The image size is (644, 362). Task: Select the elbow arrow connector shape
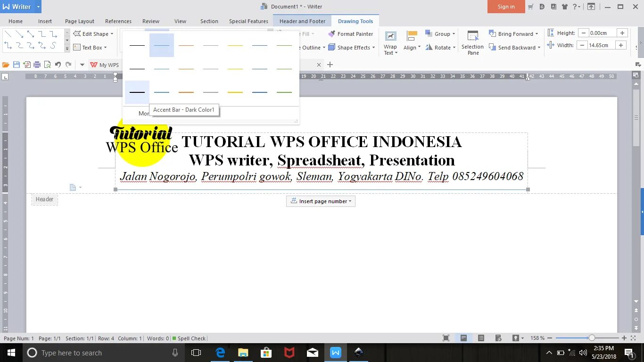(53, 34)
